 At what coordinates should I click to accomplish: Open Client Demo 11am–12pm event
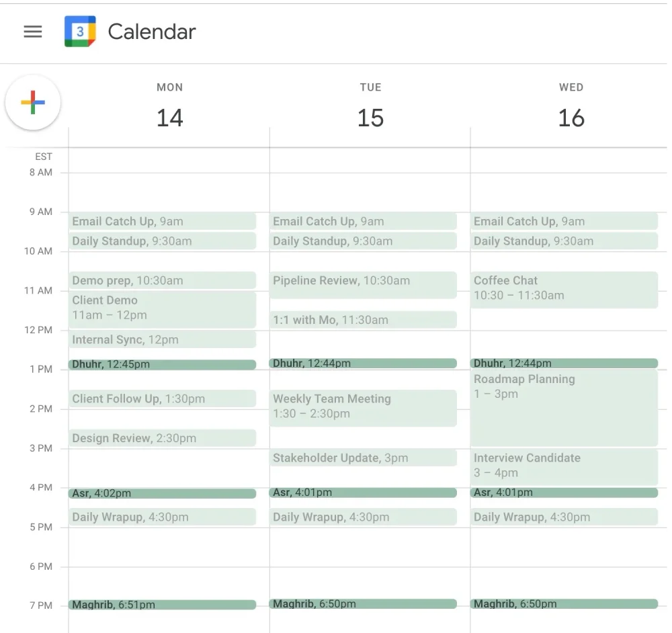coord(163,310)
